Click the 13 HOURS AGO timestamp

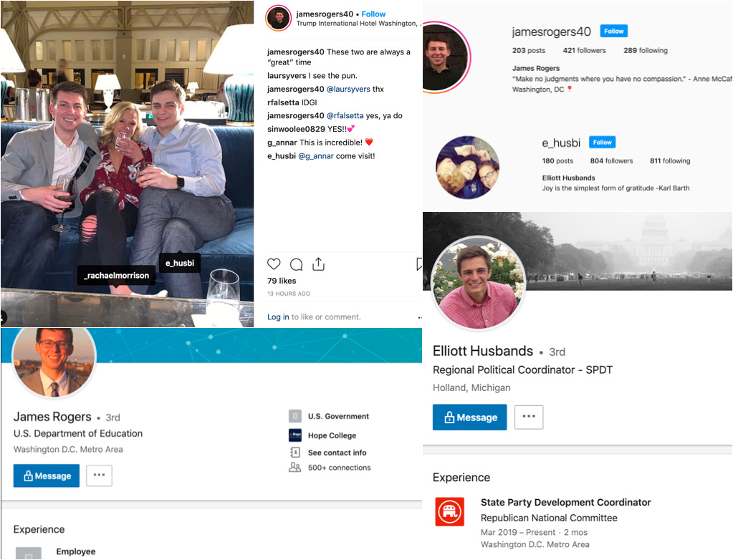(x=289, y=294)
